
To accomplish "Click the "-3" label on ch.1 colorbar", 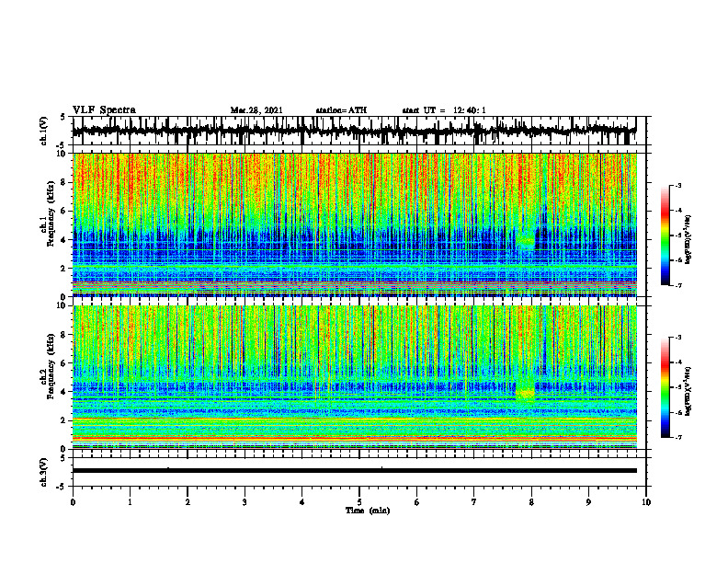I will [x=678, y=185].
